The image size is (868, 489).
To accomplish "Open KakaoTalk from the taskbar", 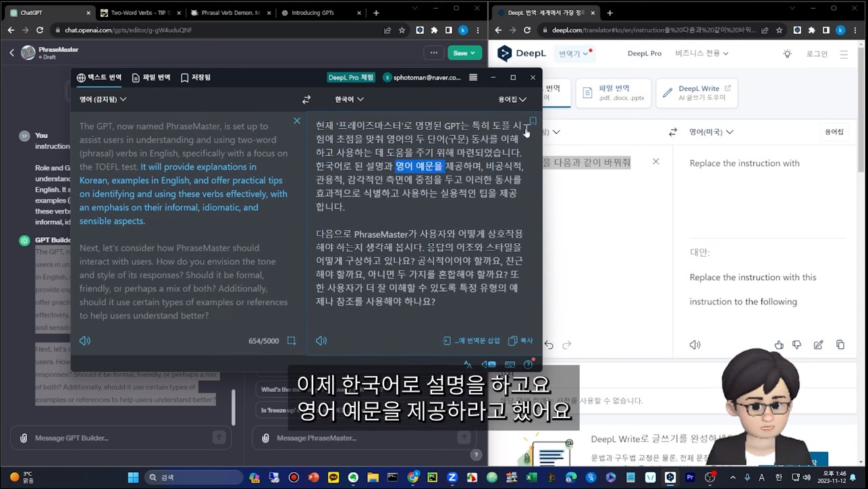I will click(333, 478).
